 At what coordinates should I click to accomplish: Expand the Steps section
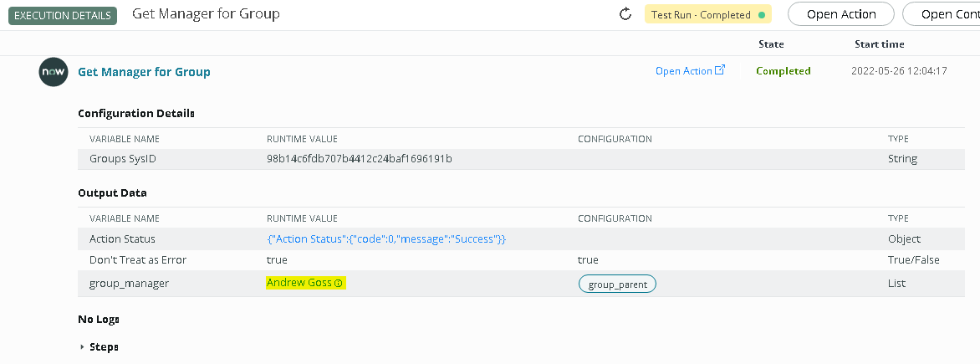(82, 347)
